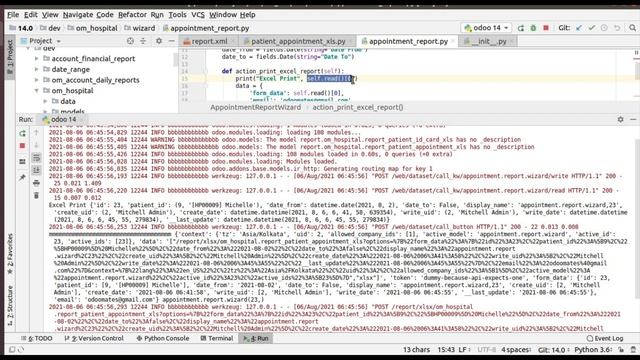Toggle the read-only lock icon in status bar

pos(621,349)
